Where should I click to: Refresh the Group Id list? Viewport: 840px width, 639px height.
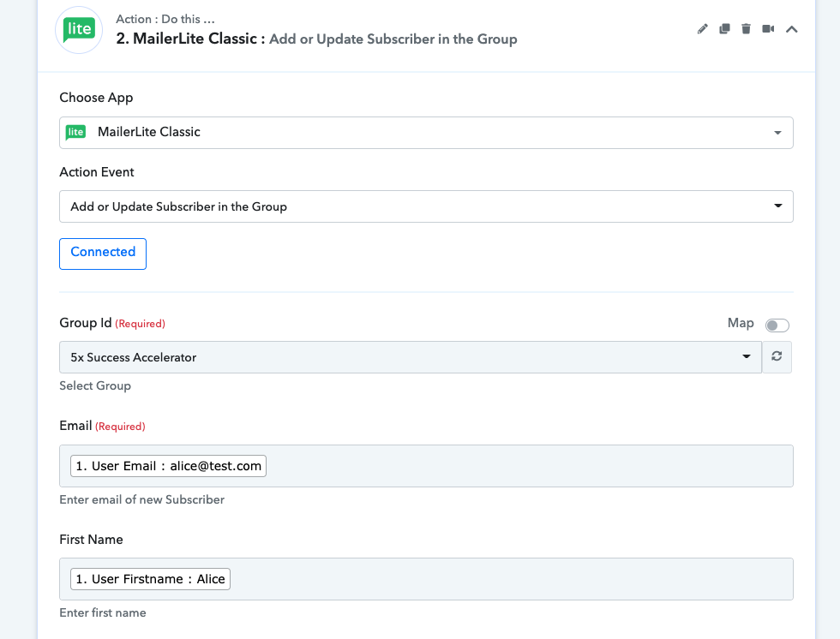click(x=777, y=356)
